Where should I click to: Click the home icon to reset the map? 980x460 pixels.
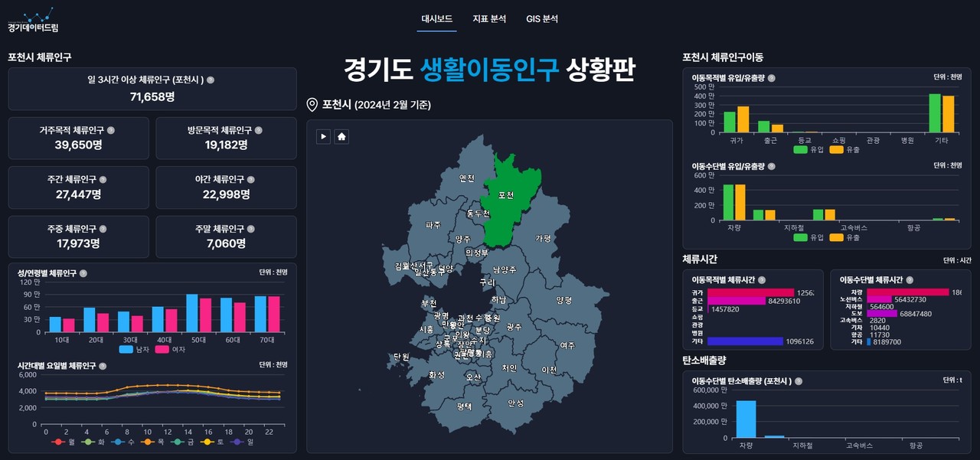pos(341,136)
